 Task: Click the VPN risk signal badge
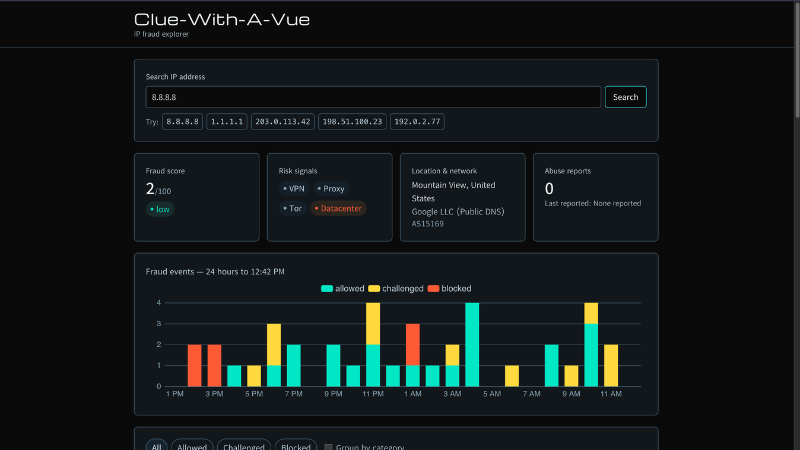[294, 189]
